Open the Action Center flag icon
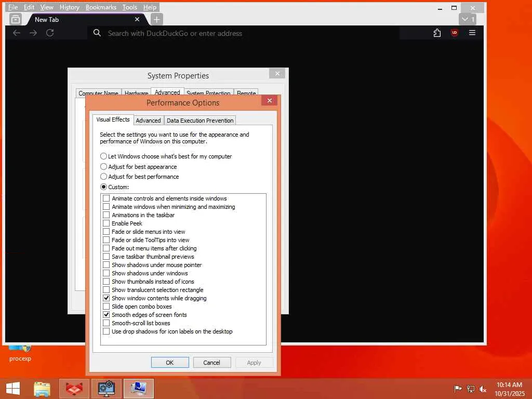This screenshot has height=399, width=532. tap(458, 389)
